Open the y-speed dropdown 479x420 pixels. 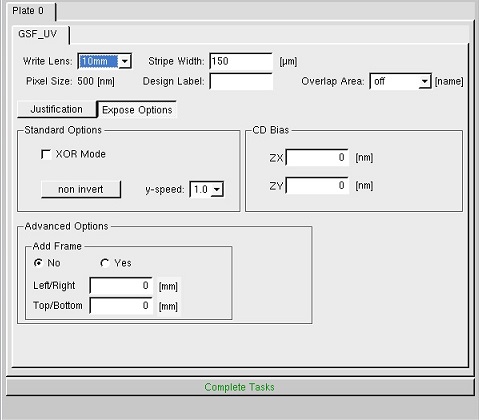click(x=217, y=189)
